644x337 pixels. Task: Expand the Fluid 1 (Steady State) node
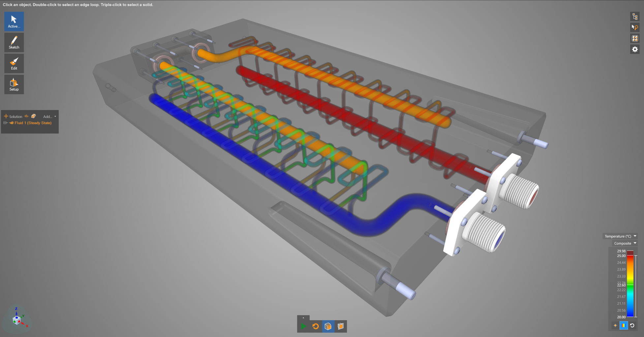tap(5, 123)
